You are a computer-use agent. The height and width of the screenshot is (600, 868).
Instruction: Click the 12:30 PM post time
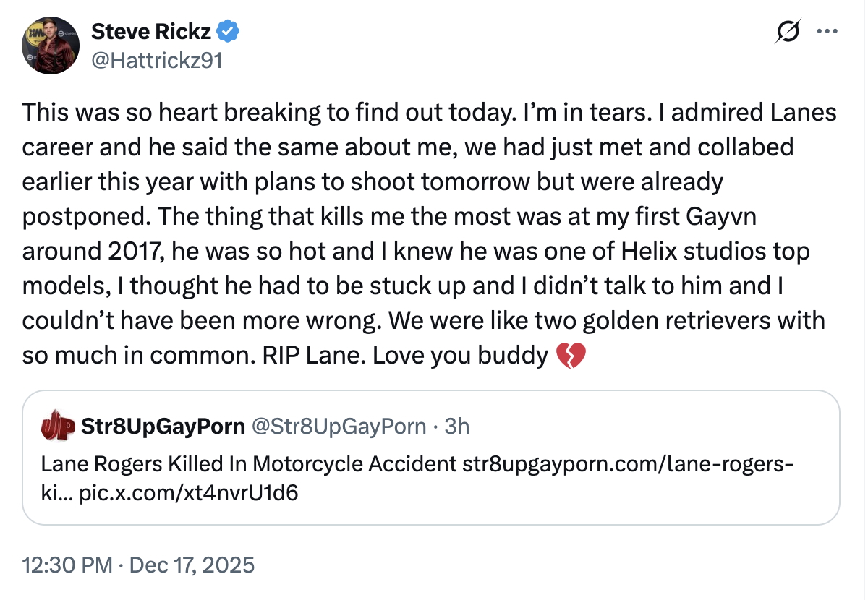tap(67, 564)
